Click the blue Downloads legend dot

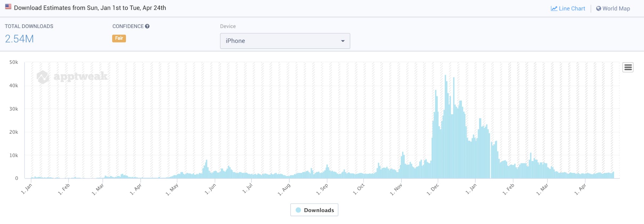click(298, 210)
